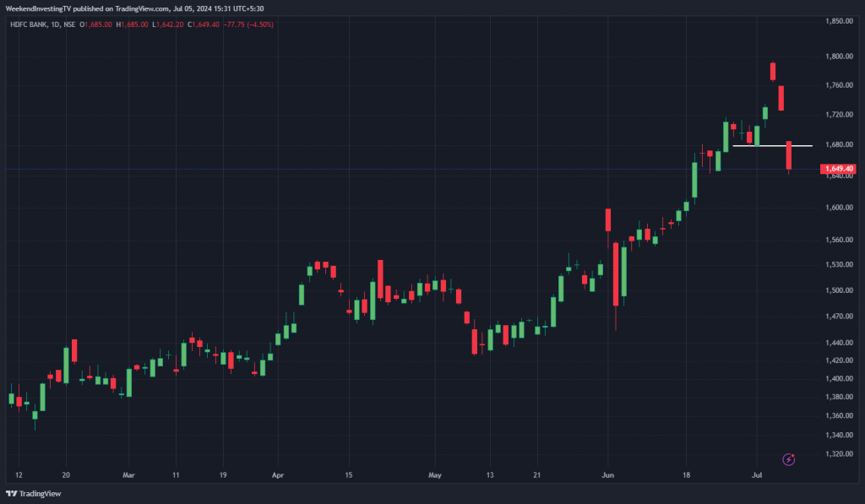Click the 1,360.00 price axis label
The image size is (865, 504).
click(x=839, y=415)
